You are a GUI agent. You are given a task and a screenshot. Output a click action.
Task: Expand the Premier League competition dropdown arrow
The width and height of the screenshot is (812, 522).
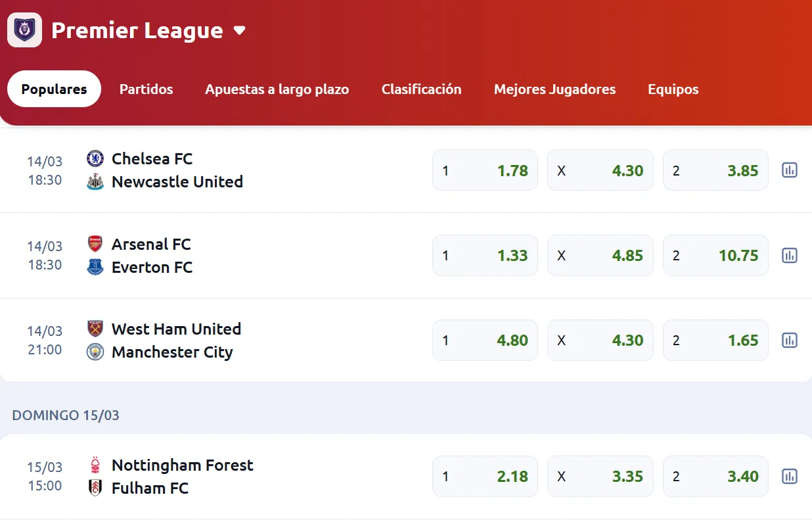coord(240,30)
